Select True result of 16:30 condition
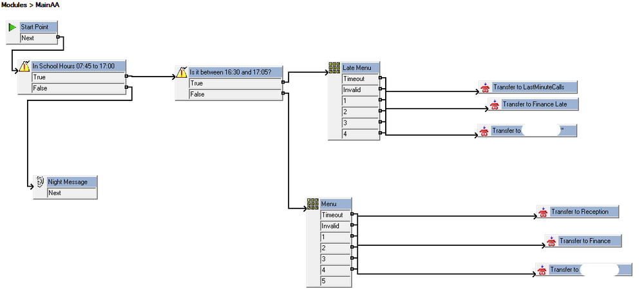The width and height of the screenshot is (644, 296). (x=235, y=84)
